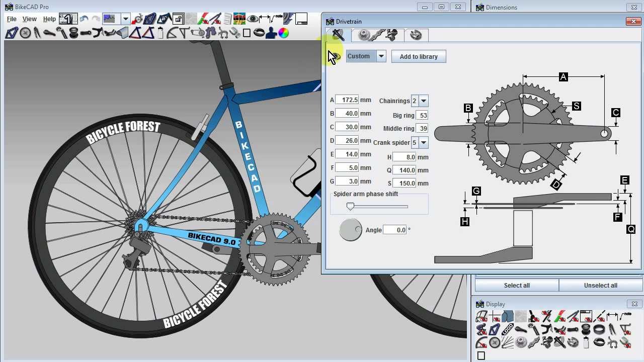Click the S dimension field 150.0
644x362 pixels.
405,184
